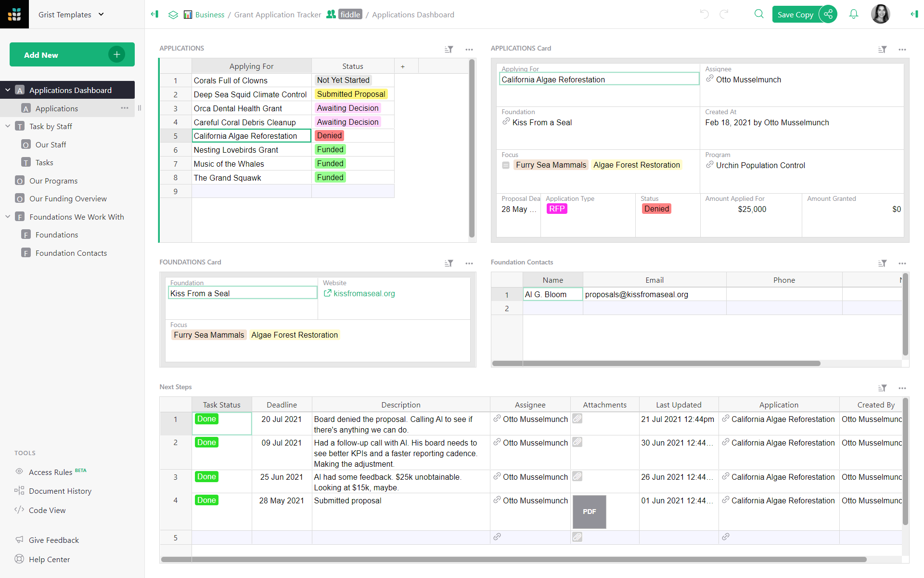Redo the last change
This screenshot has width=924, height=578.
[724, 14]
